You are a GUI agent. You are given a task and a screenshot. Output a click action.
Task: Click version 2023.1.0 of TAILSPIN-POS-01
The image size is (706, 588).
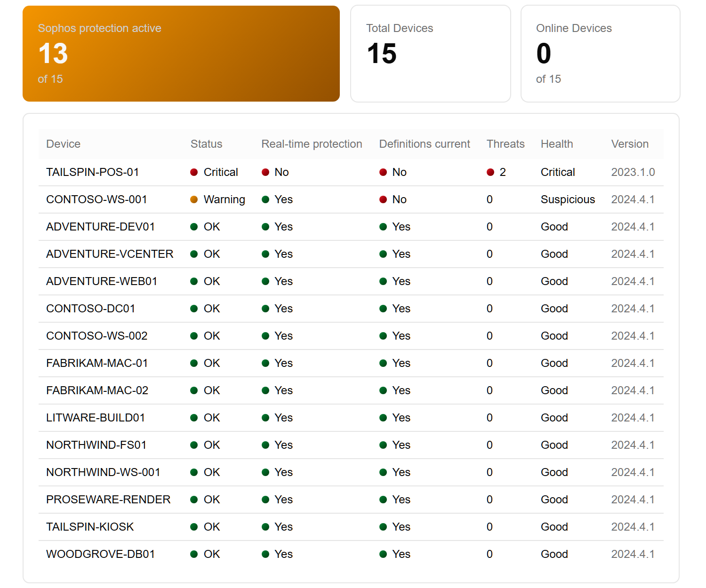633,172
